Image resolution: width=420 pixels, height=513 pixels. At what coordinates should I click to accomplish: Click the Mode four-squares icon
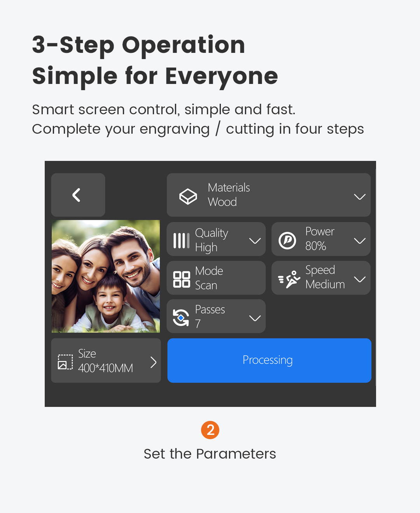point(181,279)
